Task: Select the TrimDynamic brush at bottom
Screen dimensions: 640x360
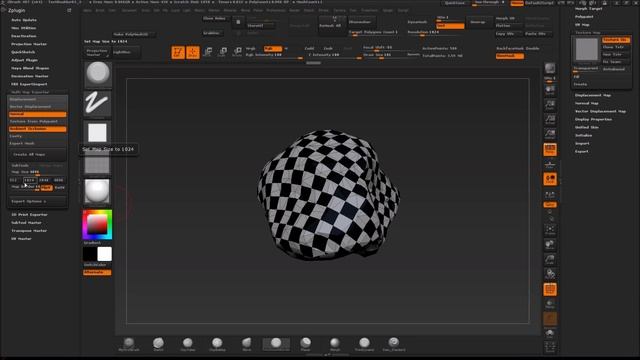Action: pyautogui.click(x=364, y=344)
